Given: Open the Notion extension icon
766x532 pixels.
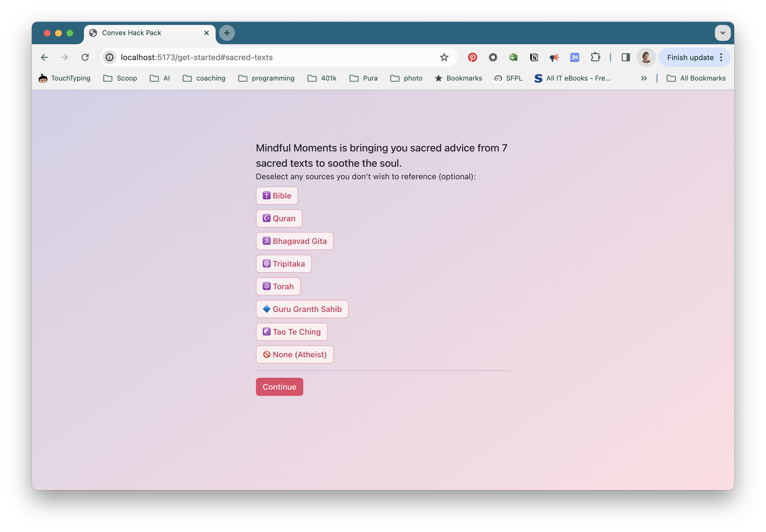Looking at the screenshot, I should pyautogui.click(x=534, y=57).
